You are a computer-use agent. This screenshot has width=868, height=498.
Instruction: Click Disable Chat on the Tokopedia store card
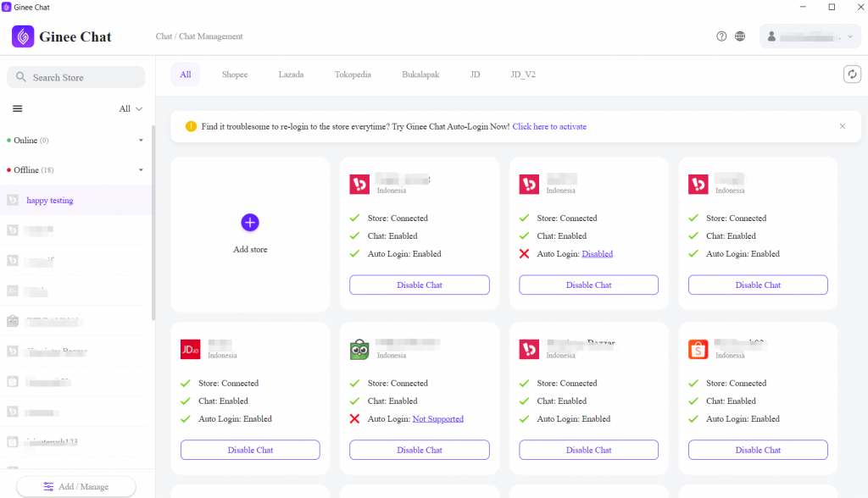(420, 450)
